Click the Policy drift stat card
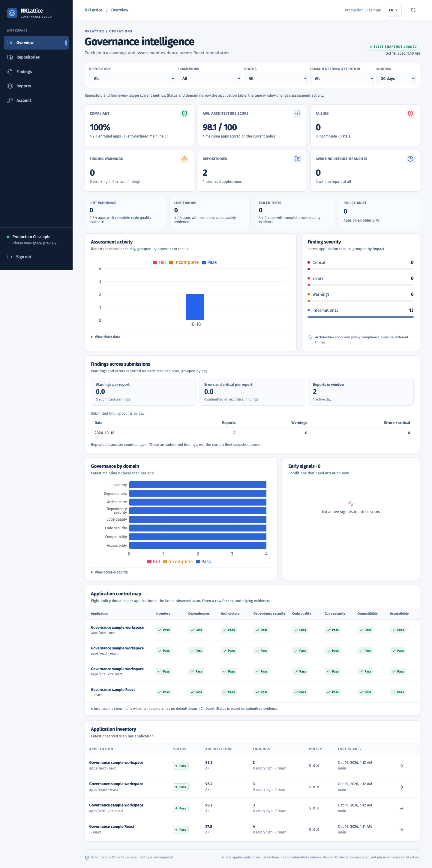The height and width of the screenshot is (868, 432). pyautogui.click(x=379, y=212)
